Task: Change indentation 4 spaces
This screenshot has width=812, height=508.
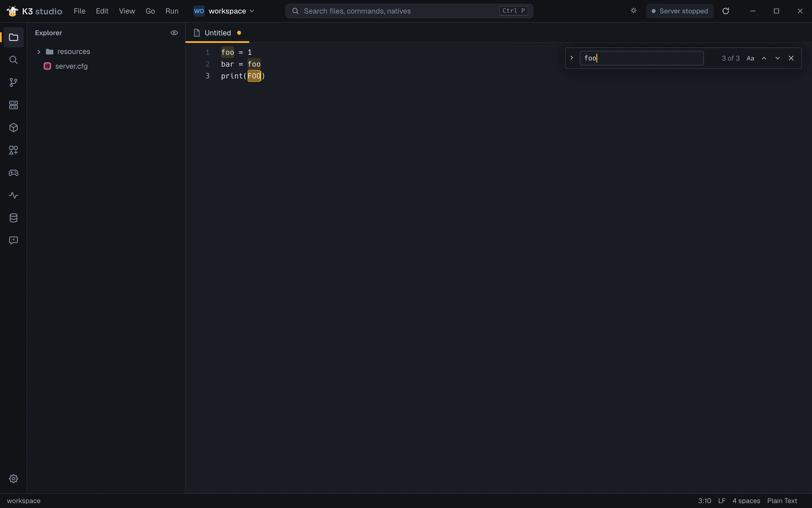Action: [746, 501]
